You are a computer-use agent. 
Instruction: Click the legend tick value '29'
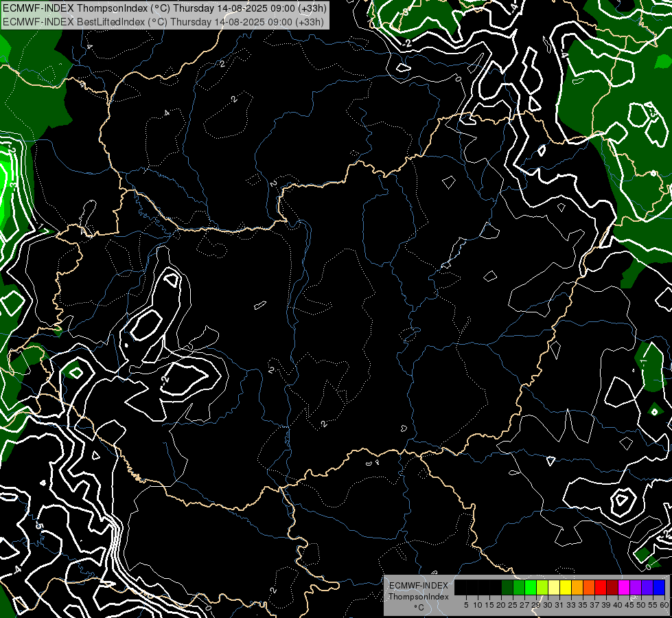(536, 605)
